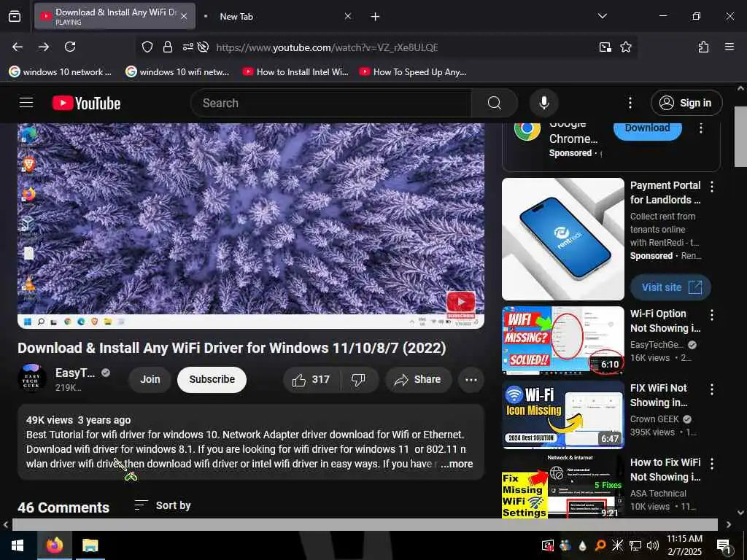The height and width of the screenshot is (560, 747).
Task: Click the Crown GEEK channel name
Action: click(654, 419)
